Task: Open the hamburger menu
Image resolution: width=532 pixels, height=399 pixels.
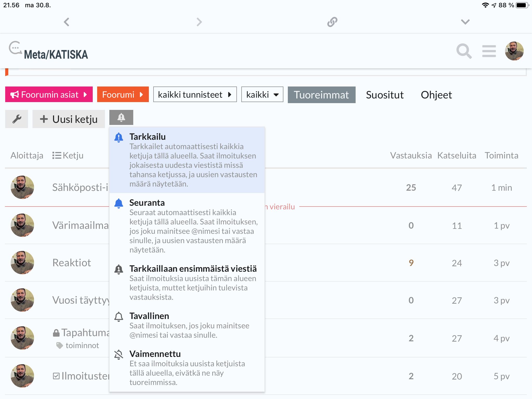Action: [x=489, y=51]
